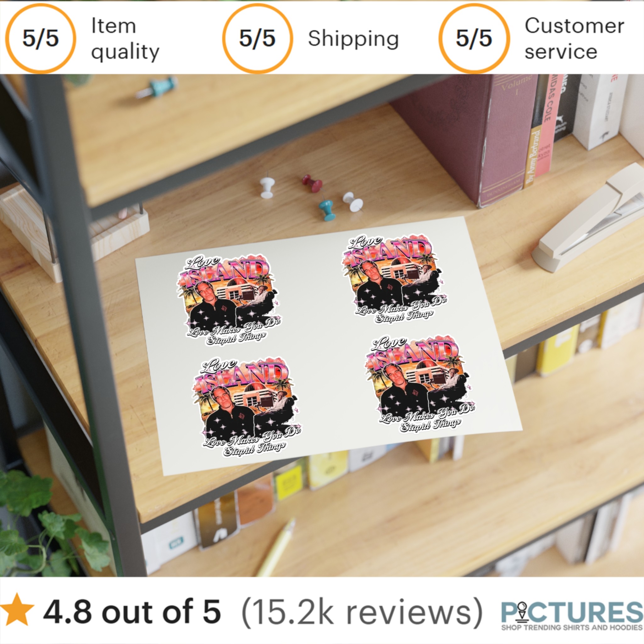The height and width of the screenshot is (644, 644).
Task: Click the teal pushpin near the sticker sheet
Action: pos(327,209)
